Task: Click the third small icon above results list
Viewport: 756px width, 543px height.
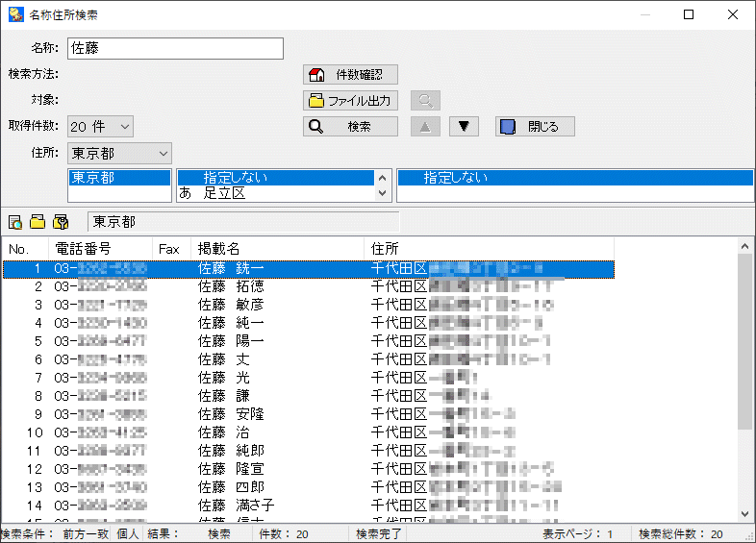Action: [x=61, y=222]
